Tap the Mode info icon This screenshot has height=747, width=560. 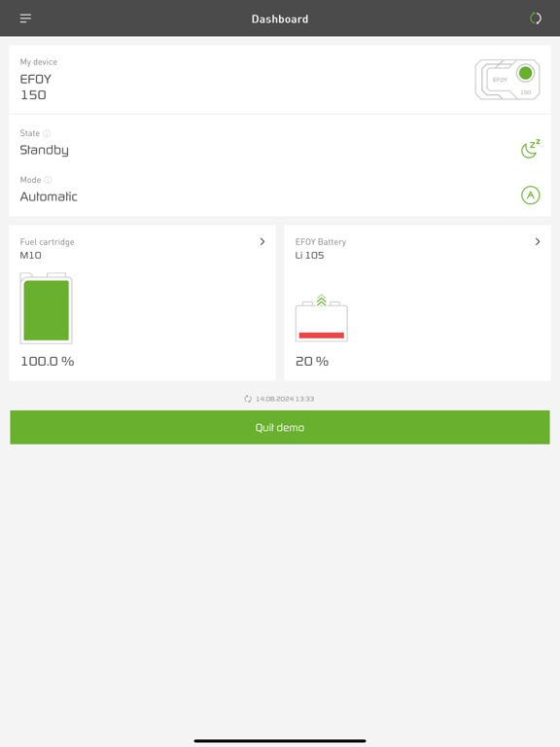(x=48, y=180)
